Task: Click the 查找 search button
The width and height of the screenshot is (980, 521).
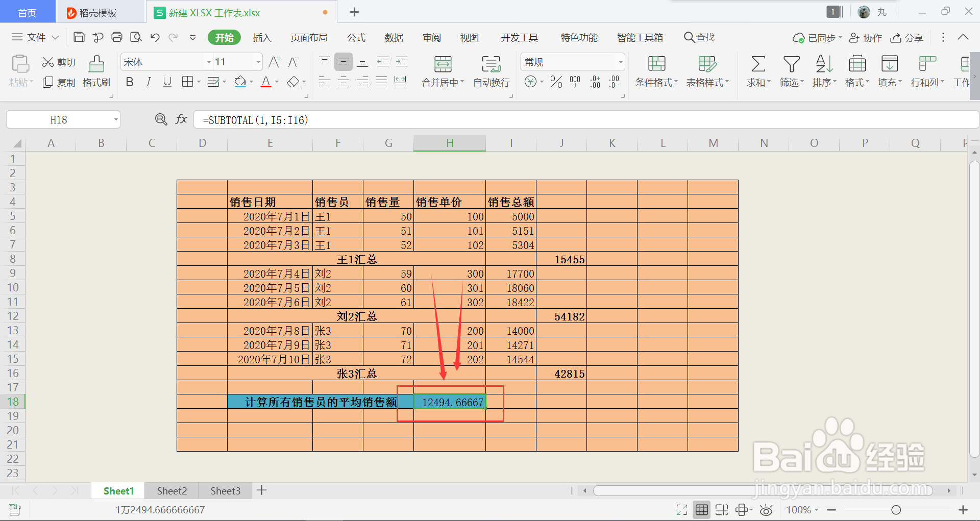Action: (x=699, y=37)
